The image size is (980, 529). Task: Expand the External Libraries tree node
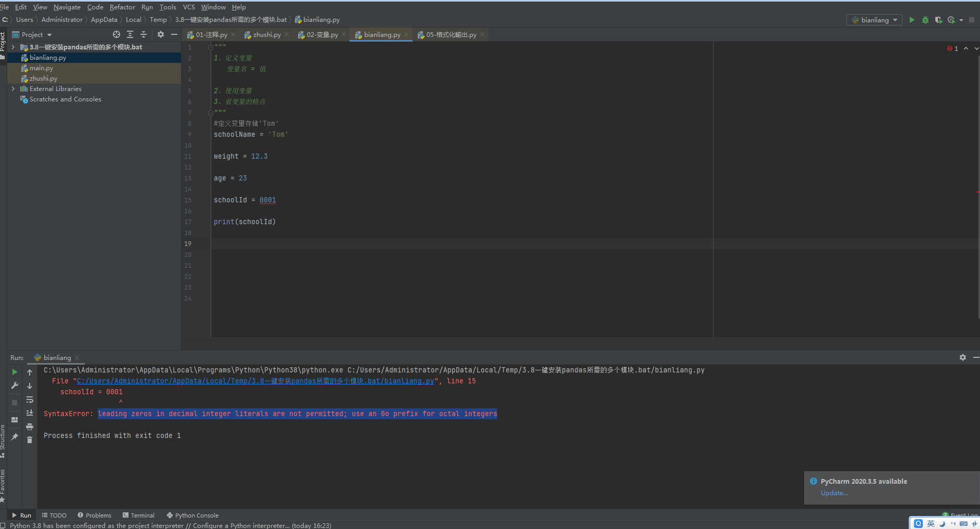click(13, 89)
